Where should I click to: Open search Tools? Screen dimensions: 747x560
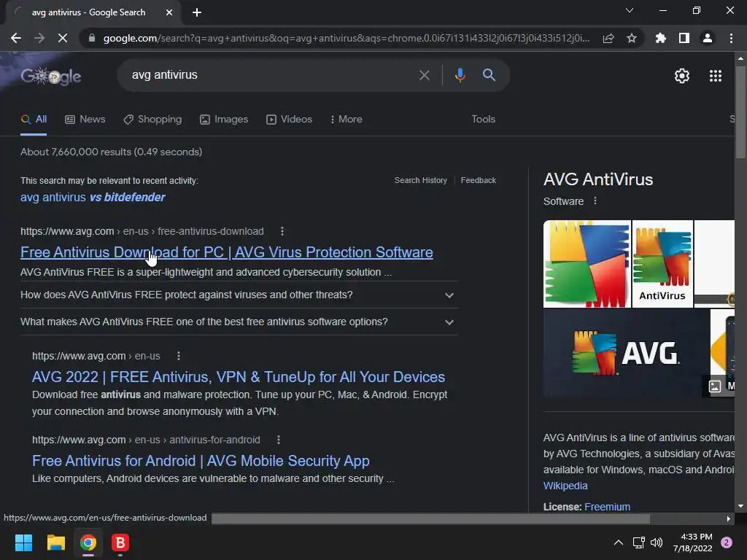[x=483, y=119]
